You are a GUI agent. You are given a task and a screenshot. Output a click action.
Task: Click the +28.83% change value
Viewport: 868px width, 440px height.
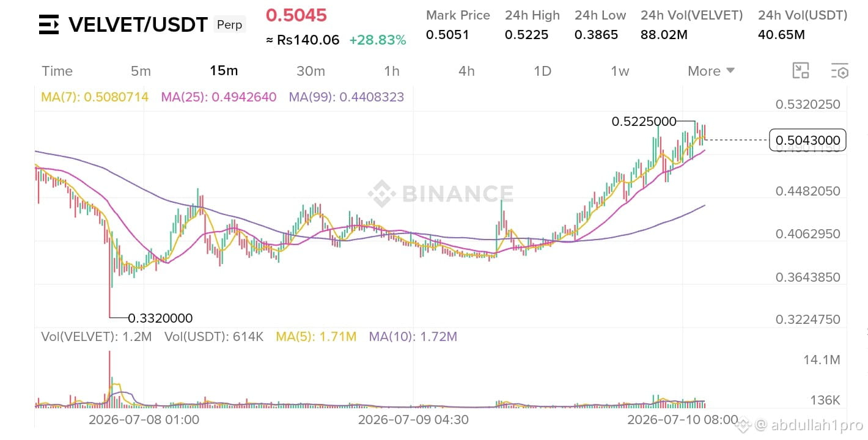(378, 40)
